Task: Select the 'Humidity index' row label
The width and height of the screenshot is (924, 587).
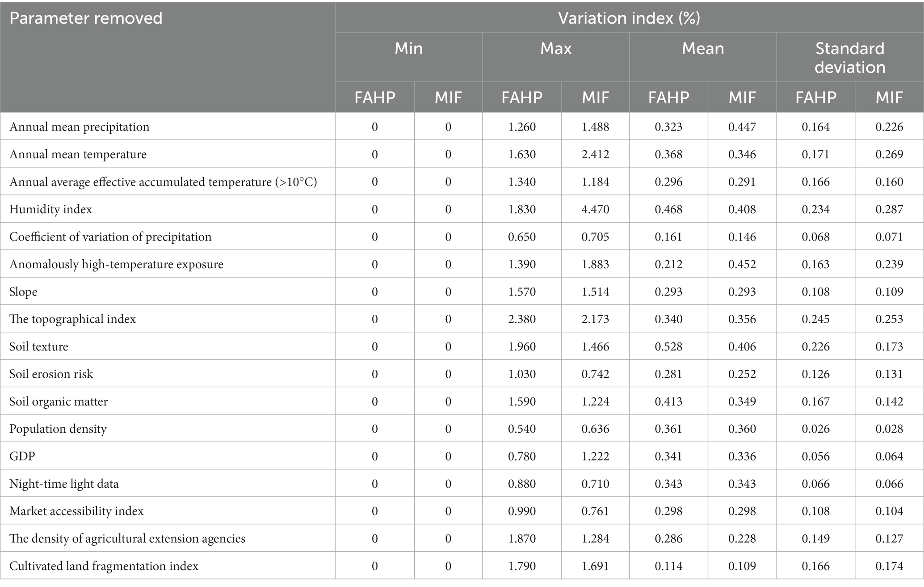Action: click(x=51, y=209)
